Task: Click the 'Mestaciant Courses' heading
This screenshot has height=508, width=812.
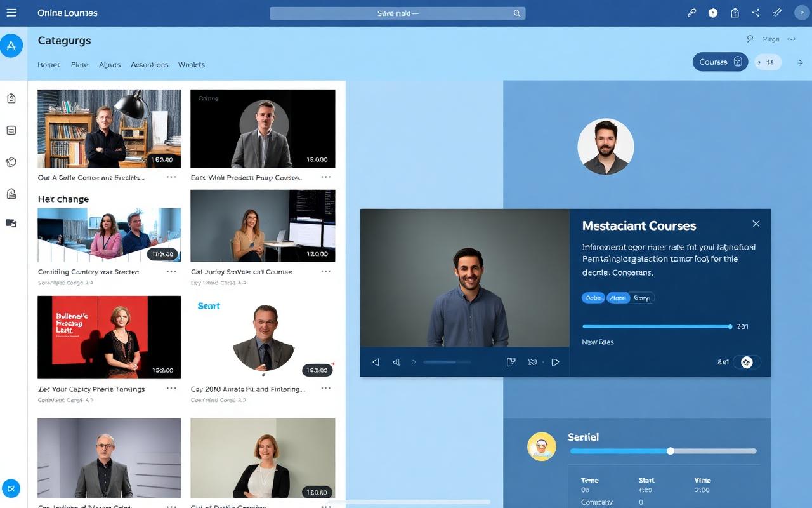Action: tap(639, 225)
